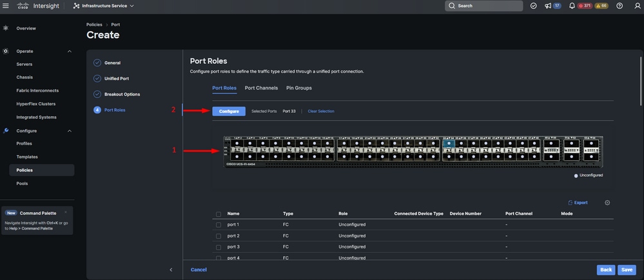Click the Configure button
The image size is (644, 280).
click(x=229, y=112)
